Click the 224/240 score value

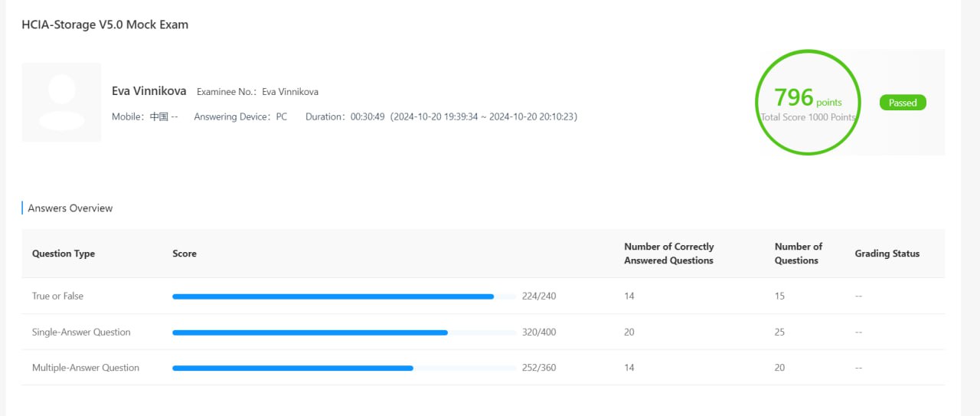(x=539, y=296)
